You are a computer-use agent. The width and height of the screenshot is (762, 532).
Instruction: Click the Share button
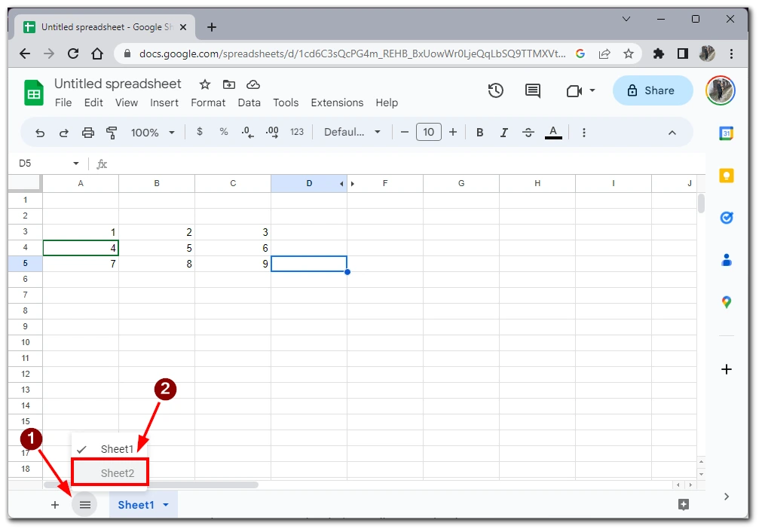(653, 90)
